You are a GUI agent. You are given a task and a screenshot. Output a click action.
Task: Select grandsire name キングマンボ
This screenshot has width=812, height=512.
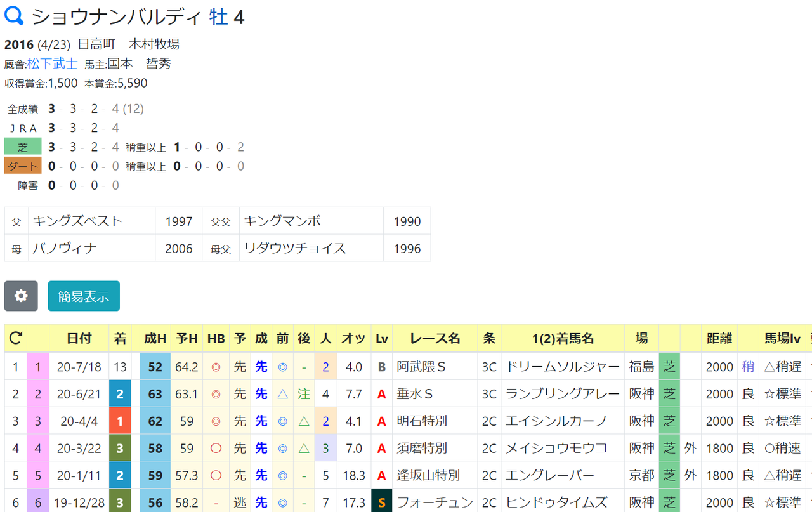pyautogui.click(x=282, y=221)
